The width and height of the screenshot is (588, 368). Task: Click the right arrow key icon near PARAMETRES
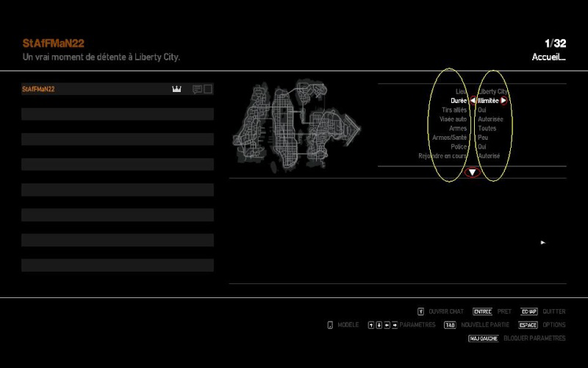[x=395, y=325]
